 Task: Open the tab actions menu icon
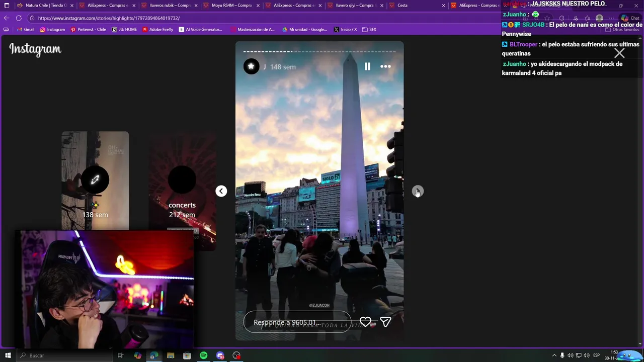tap(6, 6)
